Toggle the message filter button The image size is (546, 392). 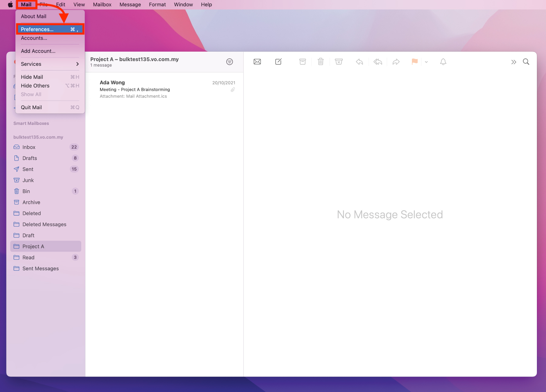(x=229, y=62)
